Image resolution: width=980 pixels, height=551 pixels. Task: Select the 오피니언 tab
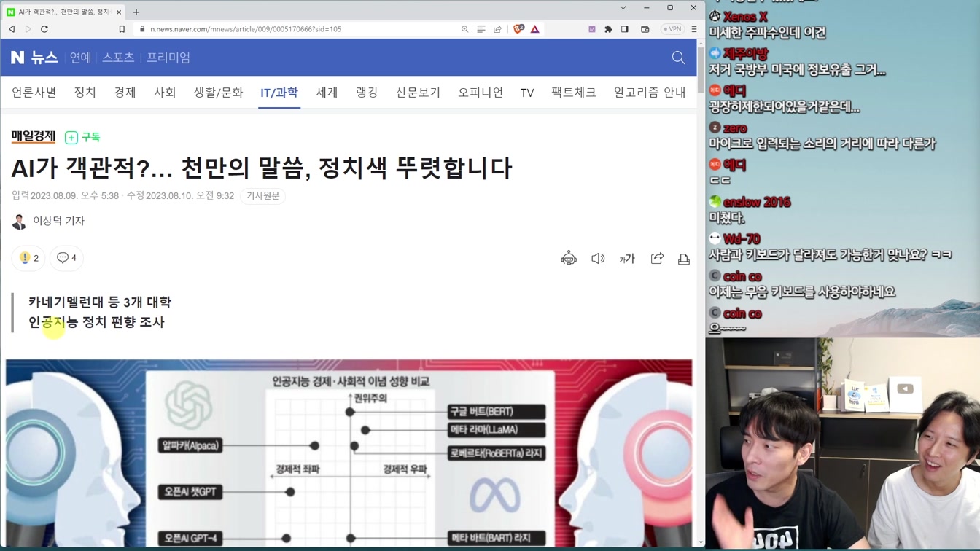[x=481, y=93]
